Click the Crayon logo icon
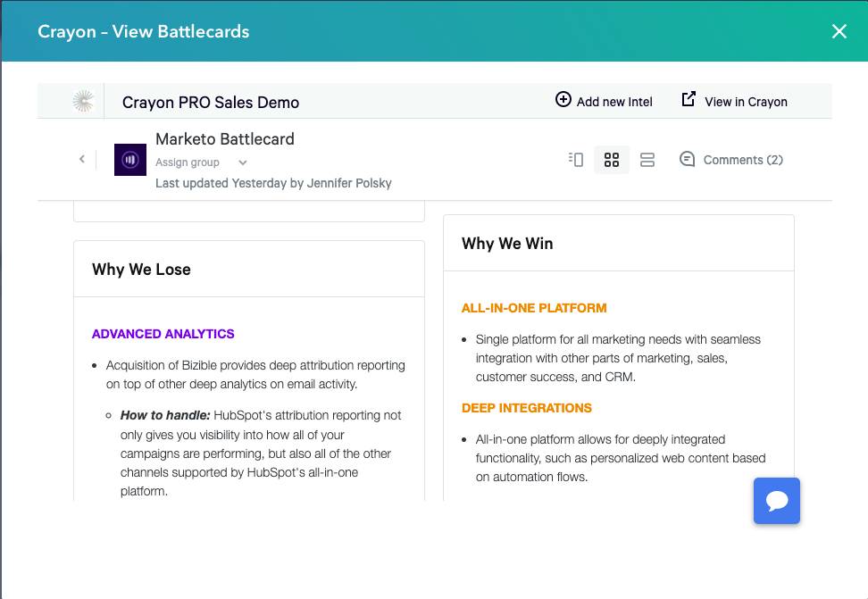868x599 pixels. pos(83,102)
